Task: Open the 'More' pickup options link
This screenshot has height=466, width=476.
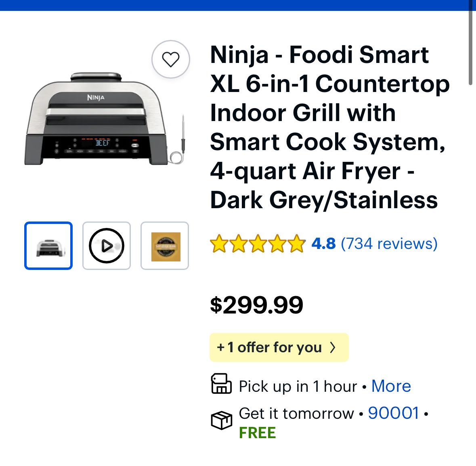Action: point(391,386)
